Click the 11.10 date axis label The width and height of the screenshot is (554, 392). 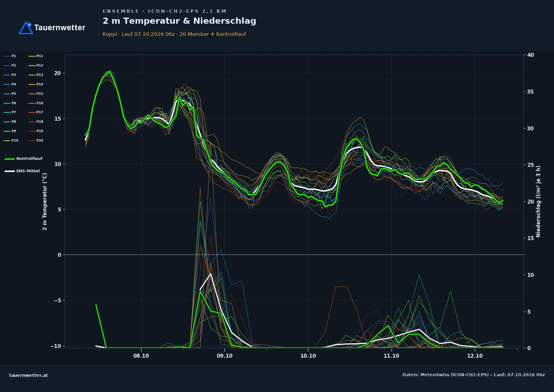click(392, 356)
